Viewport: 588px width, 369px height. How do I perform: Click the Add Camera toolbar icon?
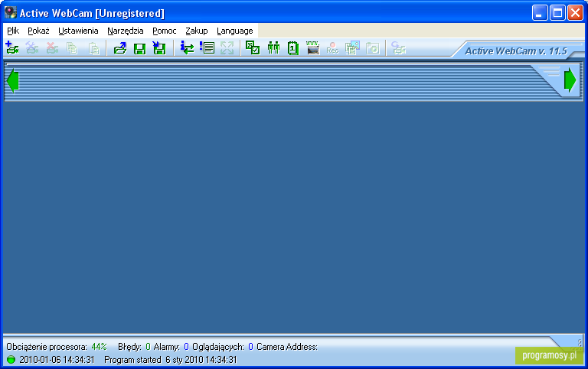12,48
